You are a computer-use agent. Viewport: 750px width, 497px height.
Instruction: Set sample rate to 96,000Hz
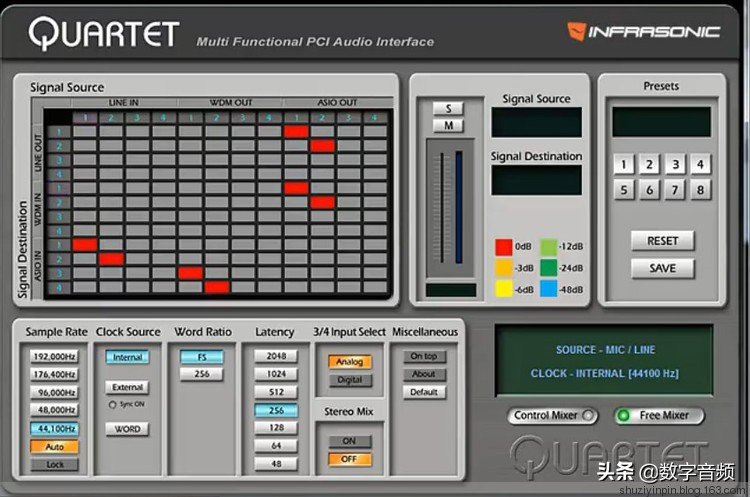pos(54,393)
